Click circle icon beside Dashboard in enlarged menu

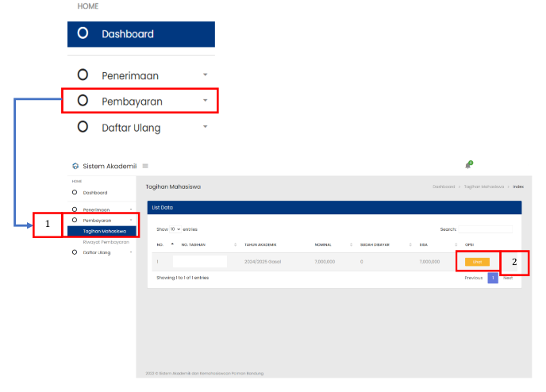(83, 34)
